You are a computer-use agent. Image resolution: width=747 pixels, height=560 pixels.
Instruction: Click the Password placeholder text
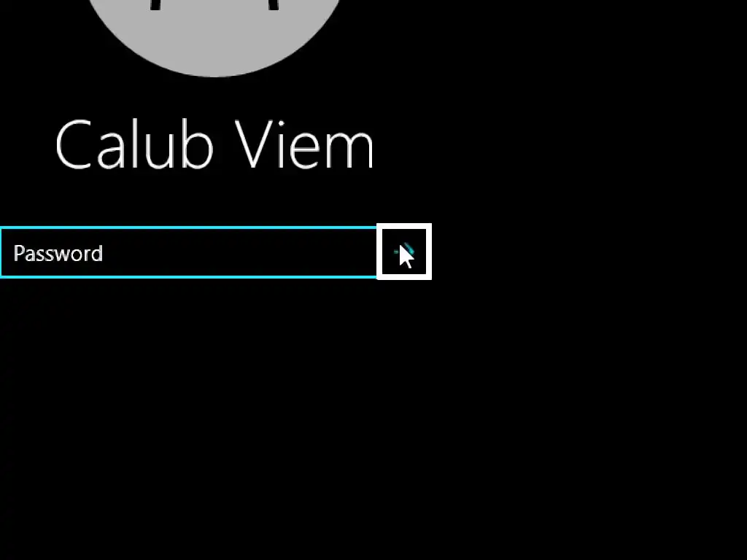[x=58, y=253]
